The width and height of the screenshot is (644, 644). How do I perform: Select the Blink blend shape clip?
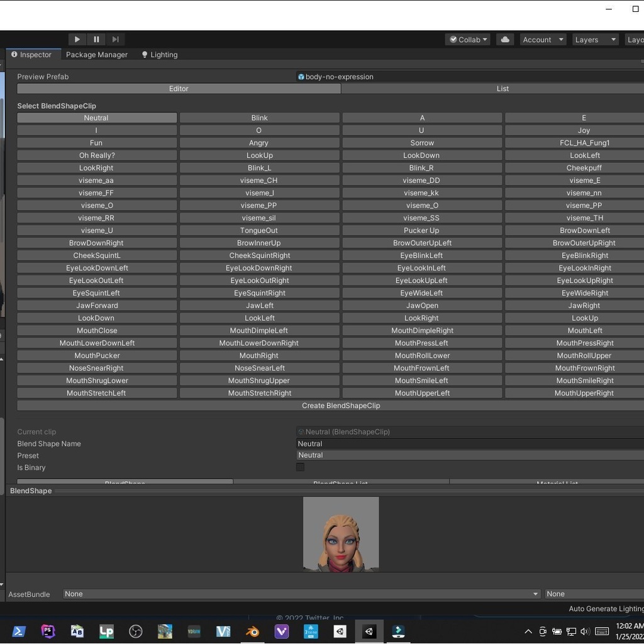click(x=260, y=118)
